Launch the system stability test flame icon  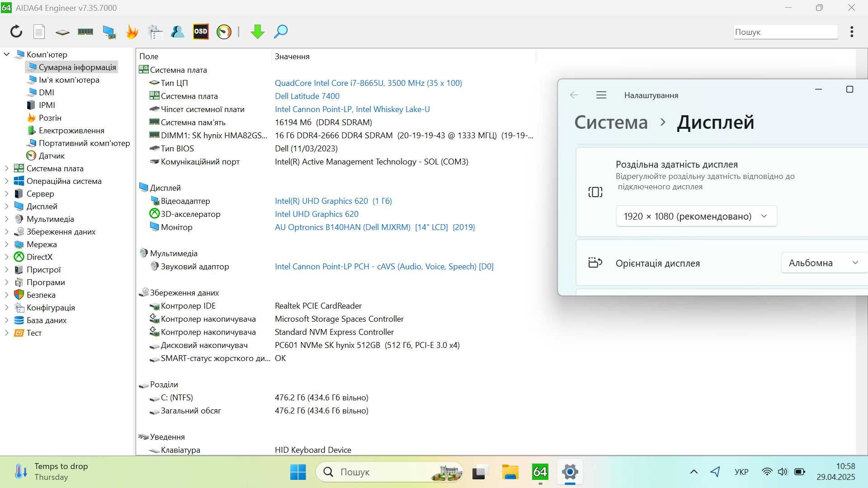132,32
